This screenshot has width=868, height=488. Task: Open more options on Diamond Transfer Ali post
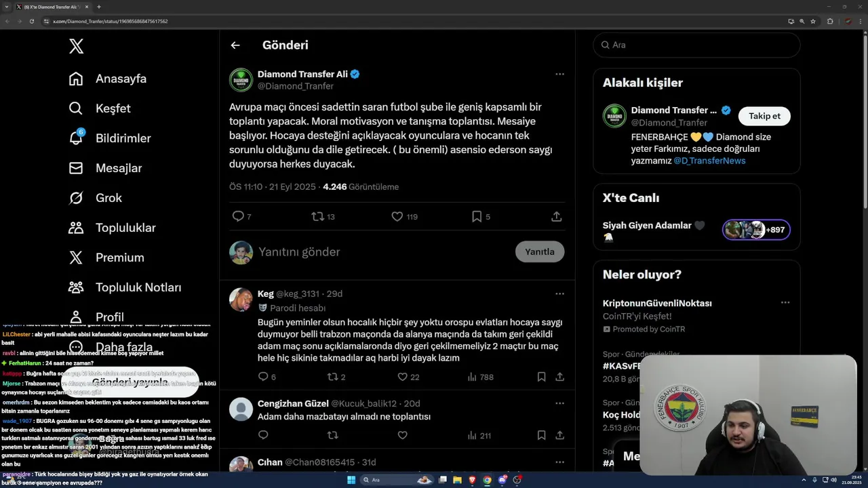559,74
